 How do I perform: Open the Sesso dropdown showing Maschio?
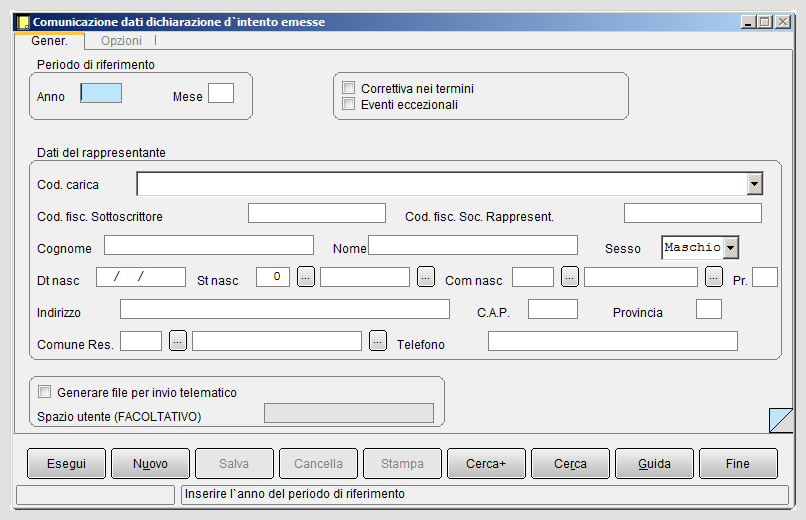(730, 248)
